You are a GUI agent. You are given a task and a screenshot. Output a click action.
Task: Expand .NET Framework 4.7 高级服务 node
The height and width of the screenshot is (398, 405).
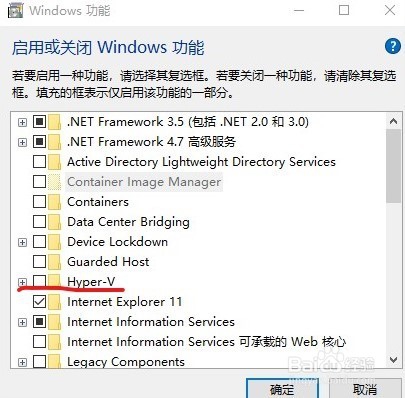coord(22,142)
